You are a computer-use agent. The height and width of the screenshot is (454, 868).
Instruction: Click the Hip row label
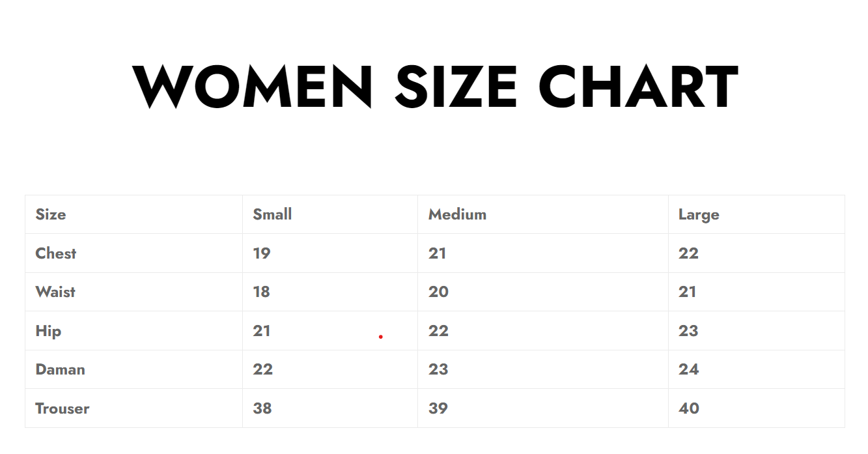pyautogui.click(x=48, y=331)
